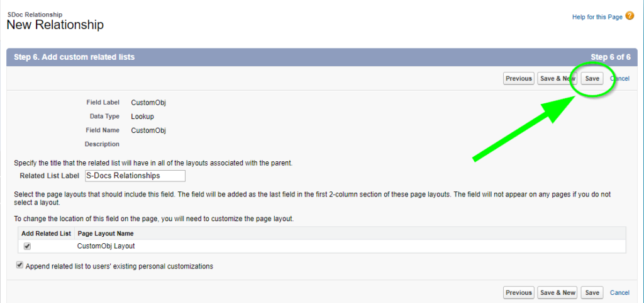Click the Add custom related lists header title

point(74,57)
